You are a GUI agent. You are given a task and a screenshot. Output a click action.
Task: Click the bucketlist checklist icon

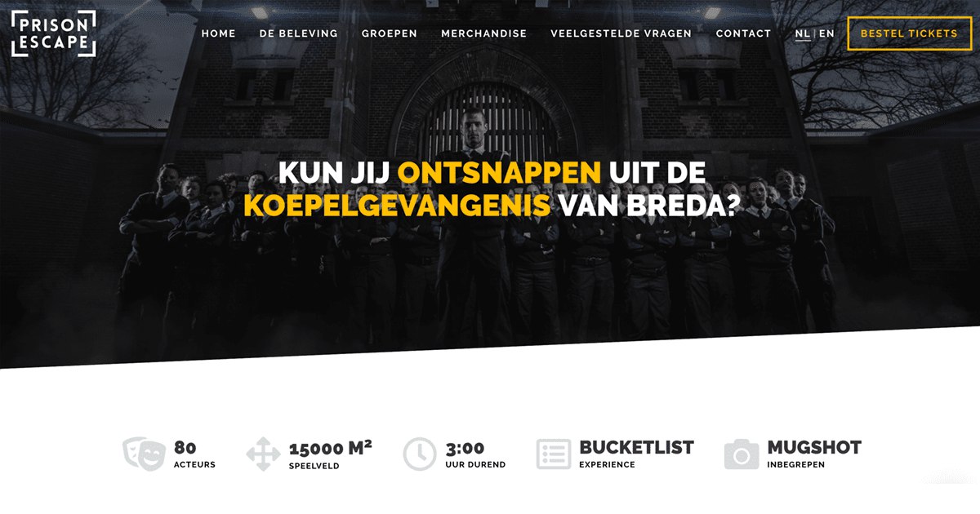[554, 454]
